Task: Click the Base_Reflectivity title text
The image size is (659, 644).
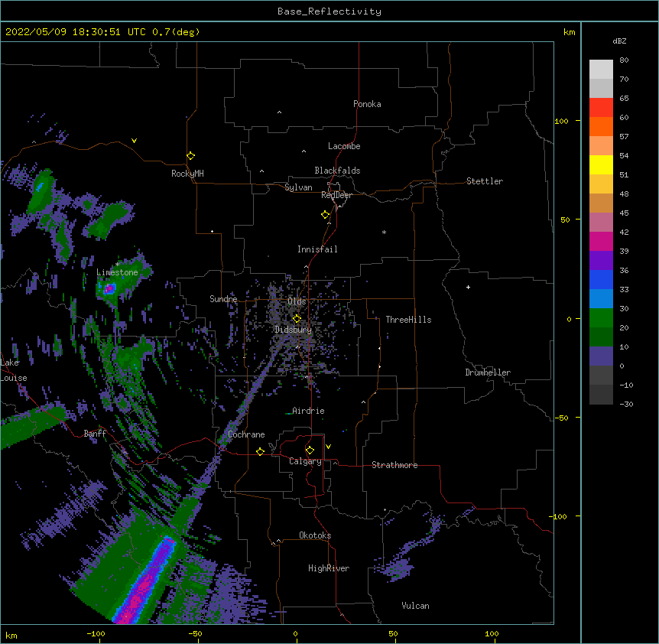Action: pyautogui.click(x=329, y=11)
